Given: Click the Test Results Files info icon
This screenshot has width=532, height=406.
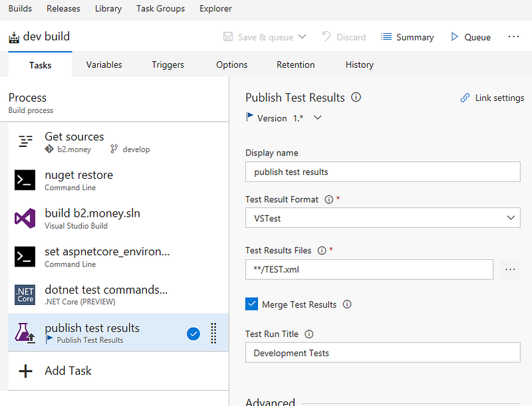Looking at the screenshot, I should (x=322, y=251).
